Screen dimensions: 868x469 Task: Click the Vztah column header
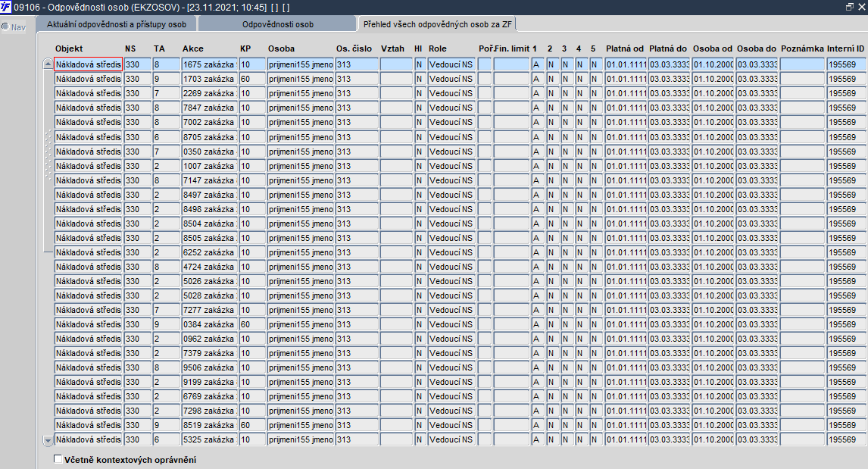click(x=392, y=48)
